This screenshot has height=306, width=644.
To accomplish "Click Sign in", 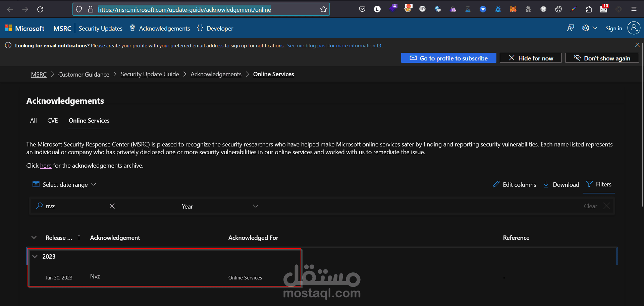I will [614, 29].
